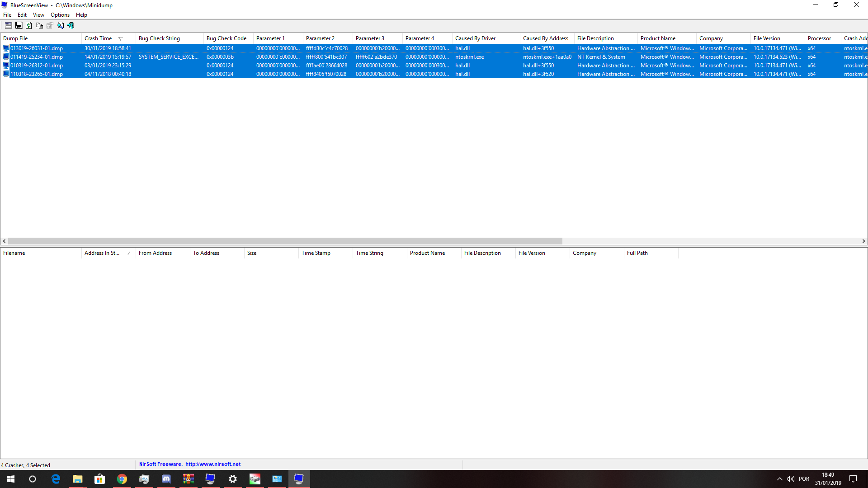Sort by Bug Check Code column header
Image resolution: width=868 pixels, height=488 pixels.
click(228, 38)
